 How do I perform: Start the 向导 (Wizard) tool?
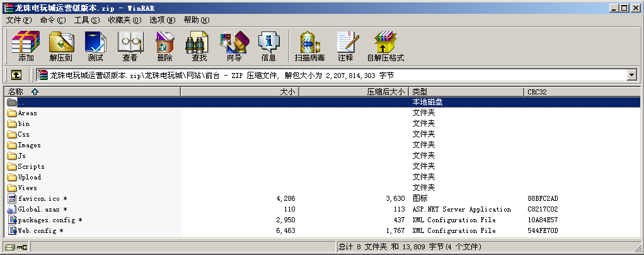pos(234,46)
